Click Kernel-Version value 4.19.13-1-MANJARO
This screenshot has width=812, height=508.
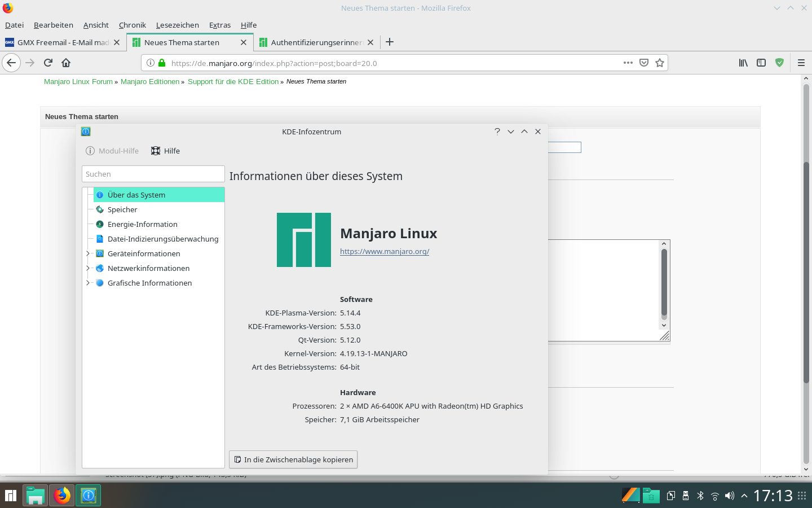(373, 353)
